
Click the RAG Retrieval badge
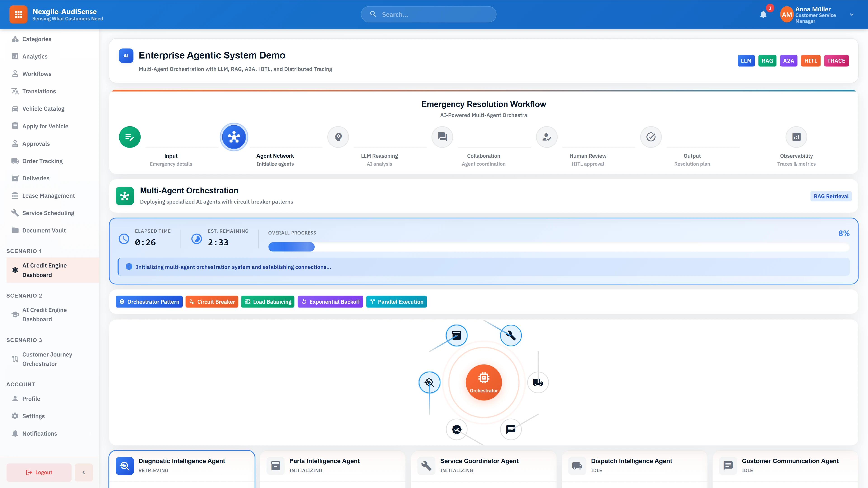coord(831,196)
